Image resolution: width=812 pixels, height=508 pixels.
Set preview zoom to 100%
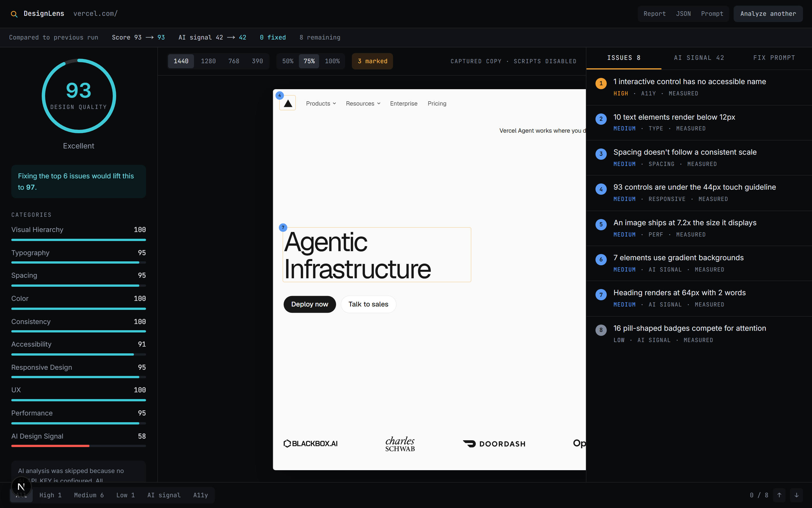332,61
